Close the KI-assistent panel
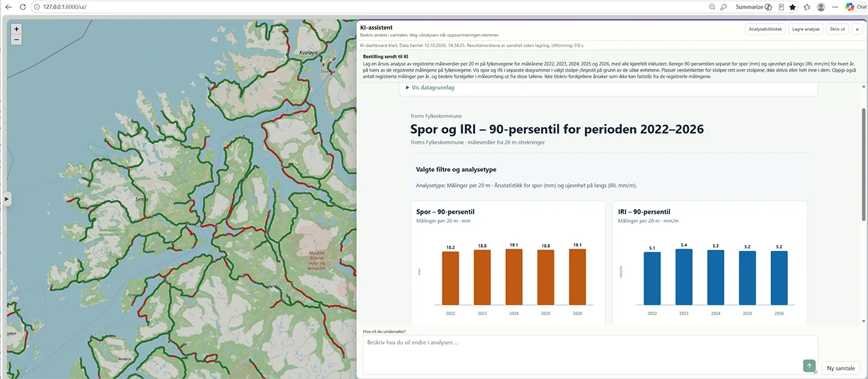Viewport: 868px width, 379px height. 857,30
